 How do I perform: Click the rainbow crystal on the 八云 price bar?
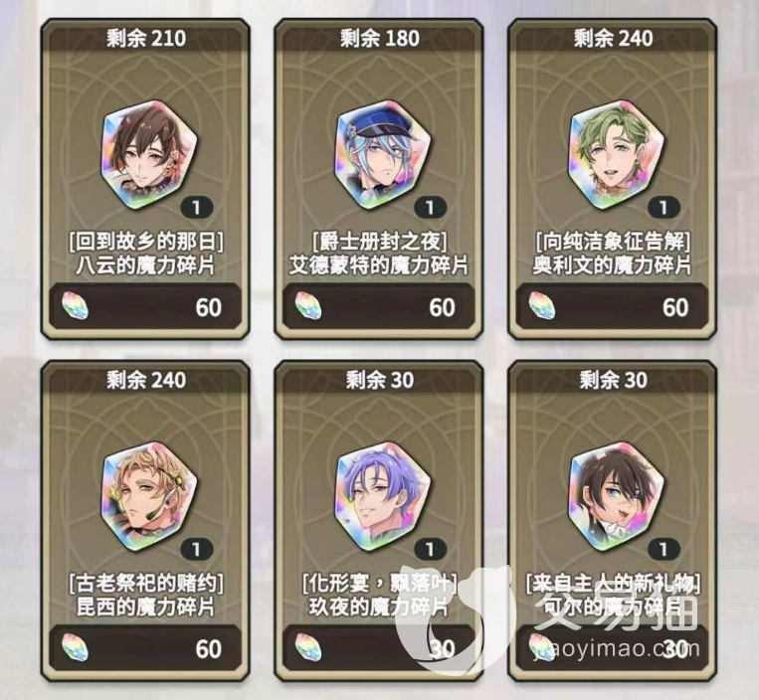click(x=76, y=306)
